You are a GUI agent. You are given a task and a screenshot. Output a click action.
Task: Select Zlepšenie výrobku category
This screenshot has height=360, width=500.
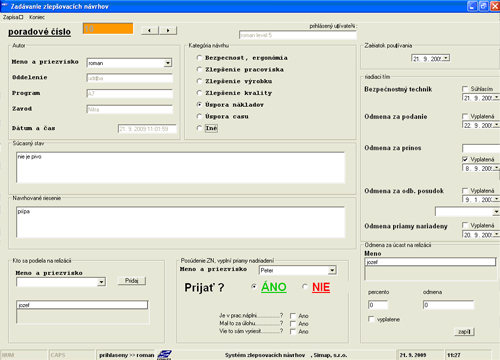click(x=199, y=81)
